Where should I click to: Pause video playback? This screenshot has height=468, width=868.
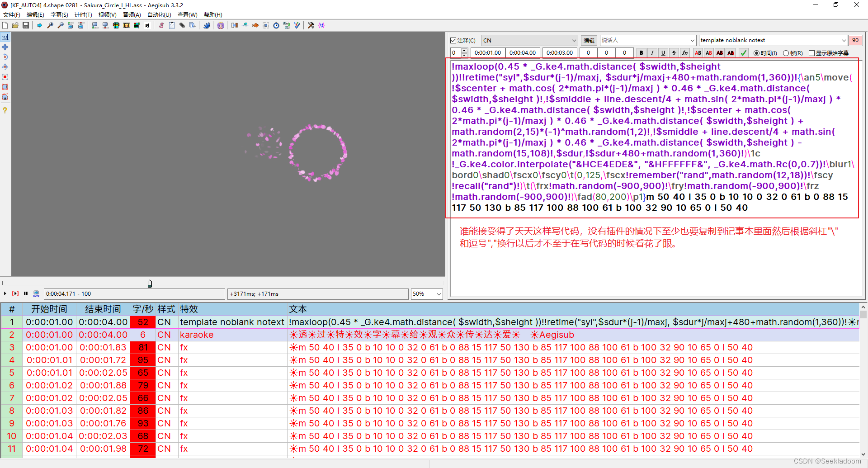tap(26, 293)
